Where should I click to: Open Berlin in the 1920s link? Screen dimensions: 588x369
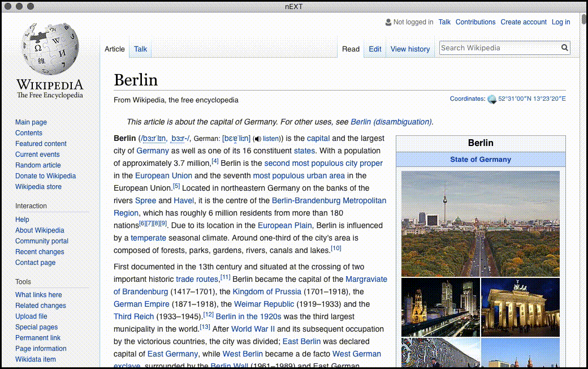click(248, 316)
